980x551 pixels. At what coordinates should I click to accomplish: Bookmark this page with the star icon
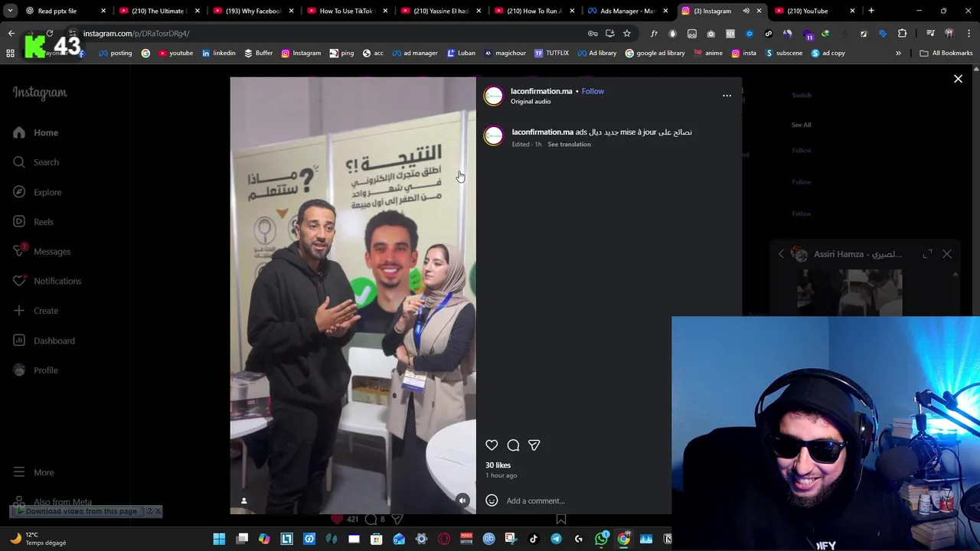[x=626, y=34]
